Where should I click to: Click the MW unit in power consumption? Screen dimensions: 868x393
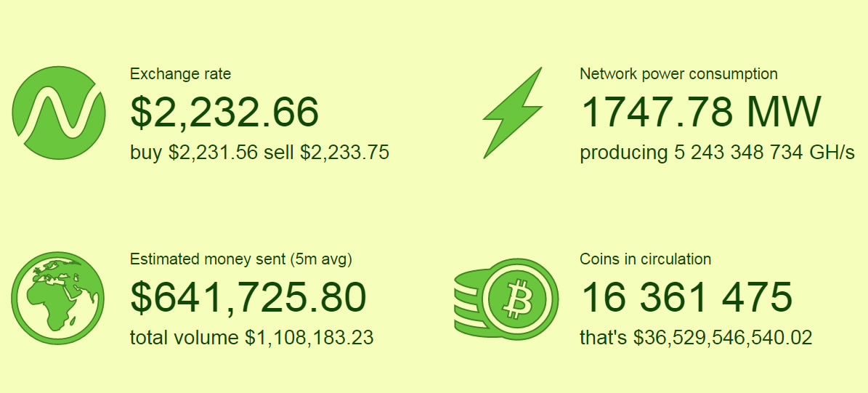(x=783, y=112)
